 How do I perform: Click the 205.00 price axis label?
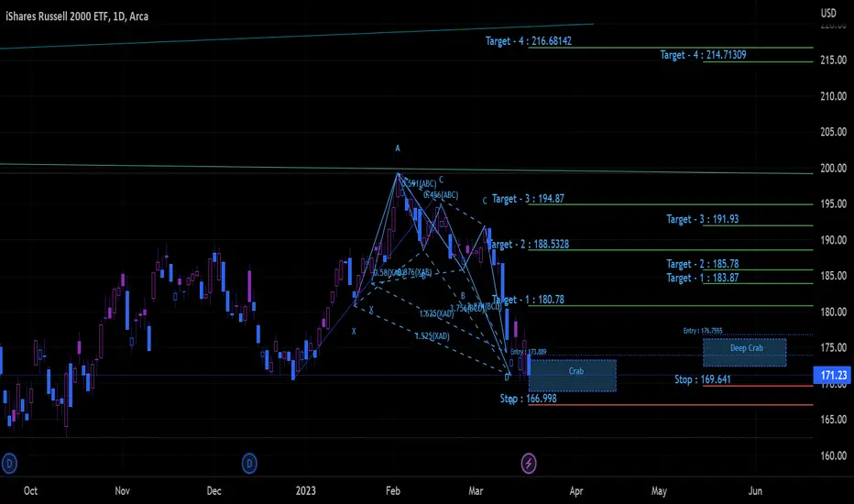click(833, 132)
